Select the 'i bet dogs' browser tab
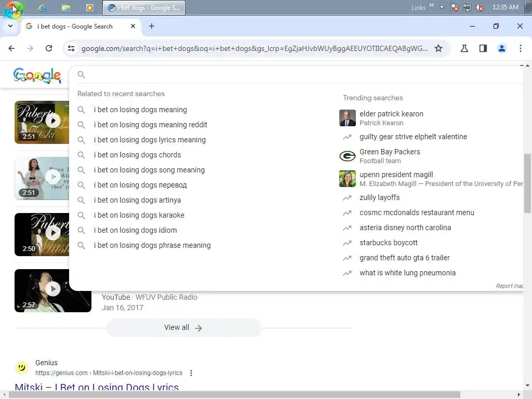The image size is (532, 399). point(81,26)
